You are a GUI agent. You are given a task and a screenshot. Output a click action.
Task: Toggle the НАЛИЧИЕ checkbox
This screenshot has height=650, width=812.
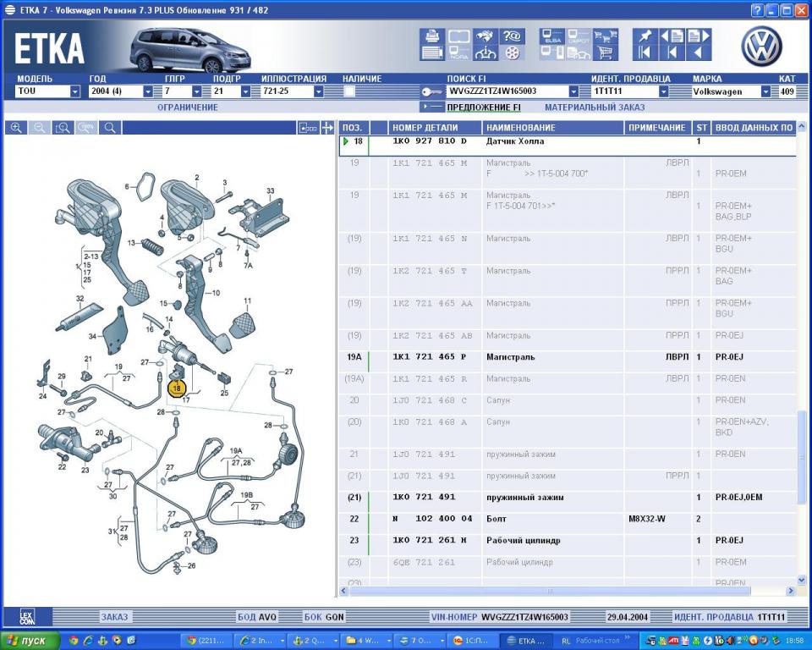(349, 91)
